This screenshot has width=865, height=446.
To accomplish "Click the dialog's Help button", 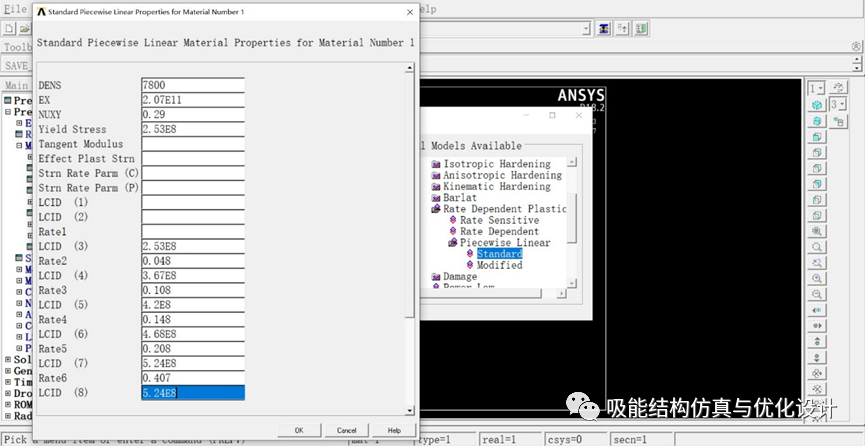I will tap(394, 431).
